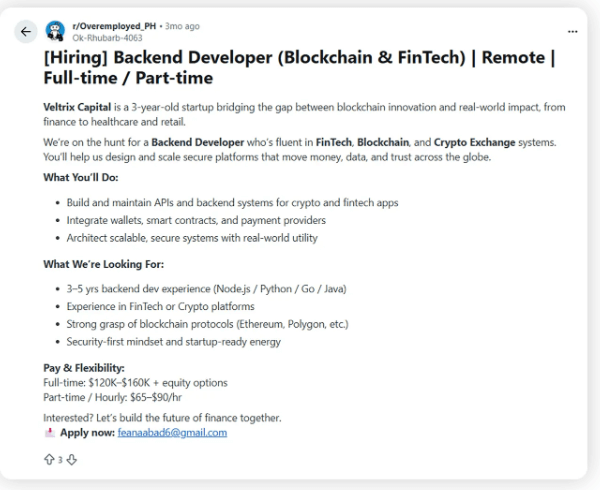Click the mailbox emoji beside Apply now
Image resolution: width=600 pixels, height=490 pixels.
49,433
